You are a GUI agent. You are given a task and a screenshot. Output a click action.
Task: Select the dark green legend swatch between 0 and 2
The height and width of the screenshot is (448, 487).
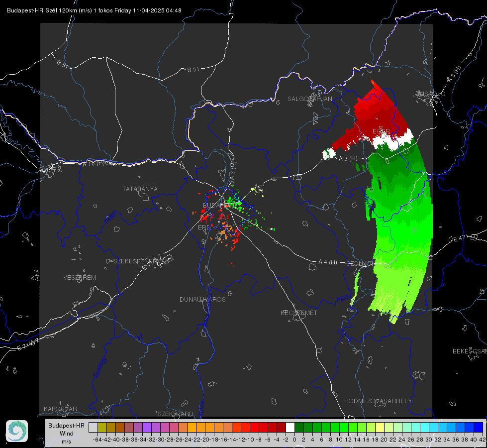(299, 427)
